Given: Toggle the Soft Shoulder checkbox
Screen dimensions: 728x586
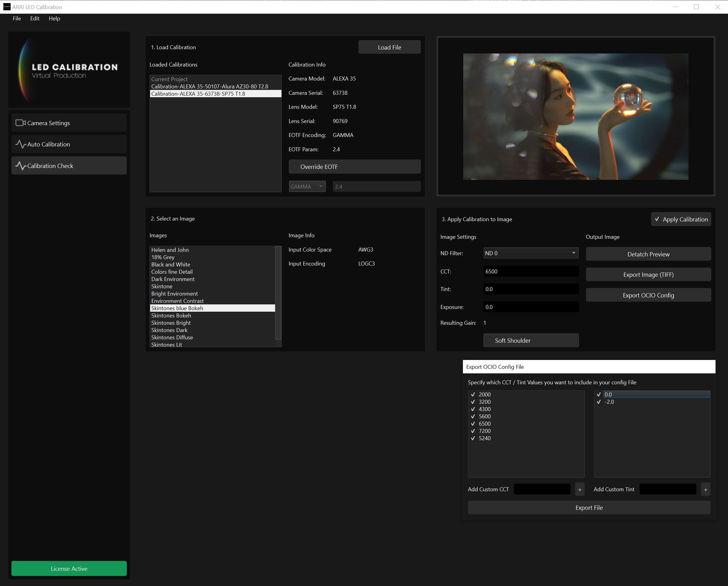Looking at the screenshot, I should click(489, 340).
